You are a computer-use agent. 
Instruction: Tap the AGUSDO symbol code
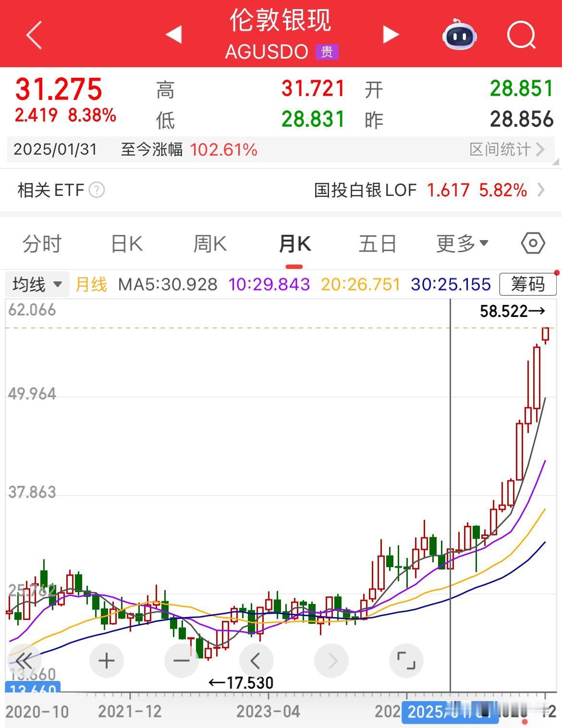267,52
